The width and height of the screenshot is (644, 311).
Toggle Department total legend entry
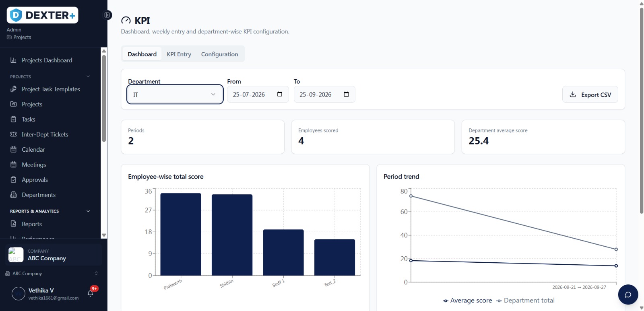[525, 301]
